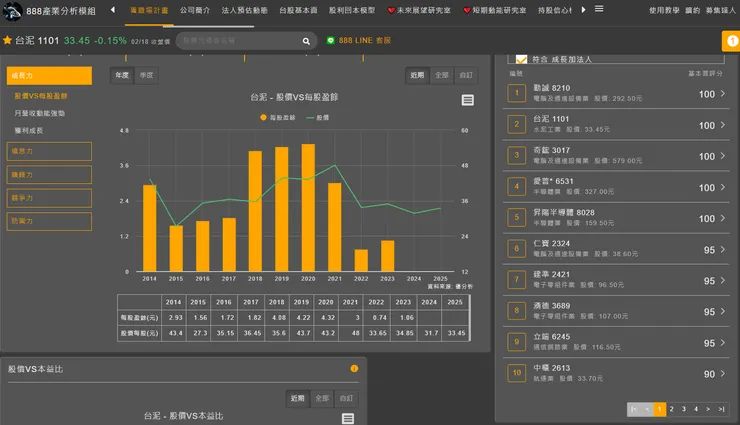Screen dimensions: 740x425
Task: Go to previous page of ranking list
Action: pyautogui.click(x=647, y=409)
